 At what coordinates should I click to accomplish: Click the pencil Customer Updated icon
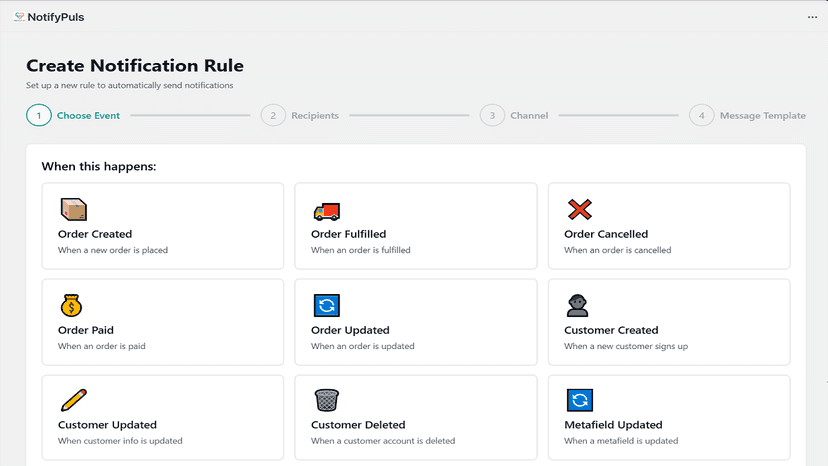tap(73, 400)
